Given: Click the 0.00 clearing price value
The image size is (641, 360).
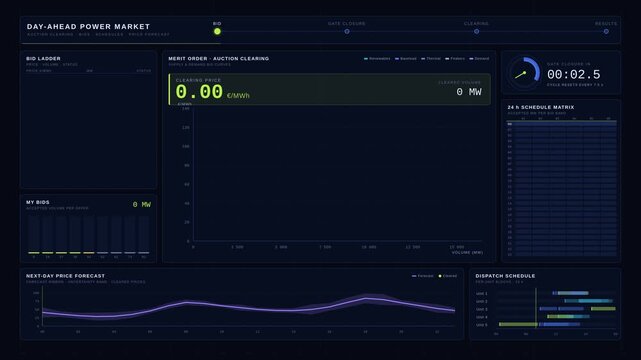Looking at the screenshot, I should pos(199,92).
